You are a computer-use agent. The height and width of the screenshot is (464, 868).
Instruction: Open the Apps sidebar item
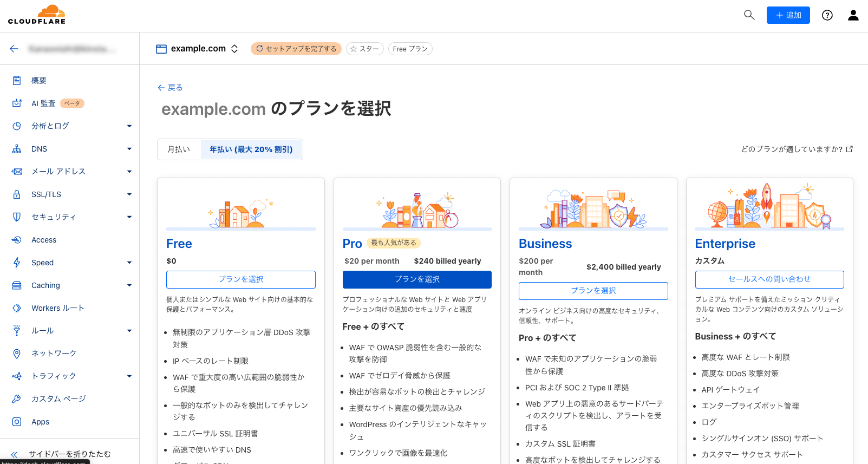[40, 422]
